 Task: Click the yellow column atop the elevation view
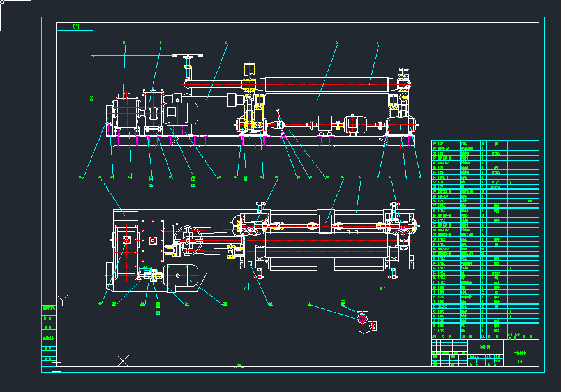point(250,69)
